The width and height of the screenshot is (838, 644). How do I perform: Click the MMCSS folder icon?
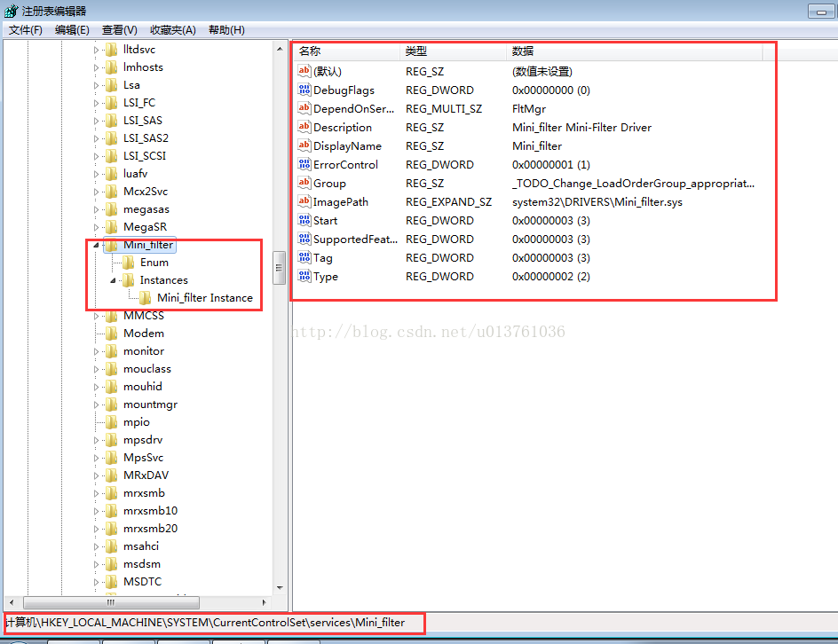click(x=111, y=316)
